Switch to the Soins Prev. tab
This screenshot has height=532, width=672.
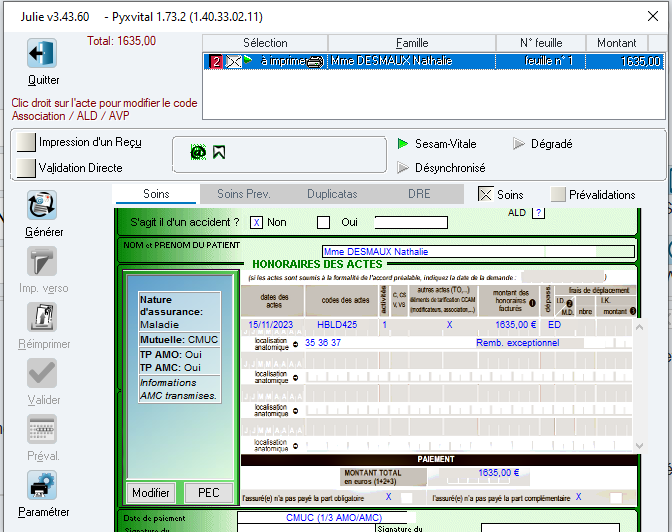click(x=243, y=194)
